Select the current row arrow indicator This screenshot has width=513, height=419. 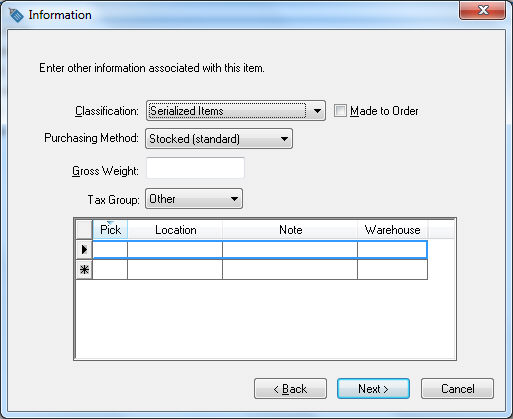[x=84, y=249]
